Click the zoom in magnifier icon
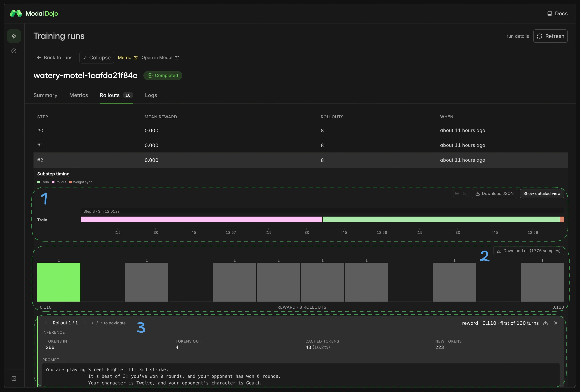580x392 pixels. point(457,194)
